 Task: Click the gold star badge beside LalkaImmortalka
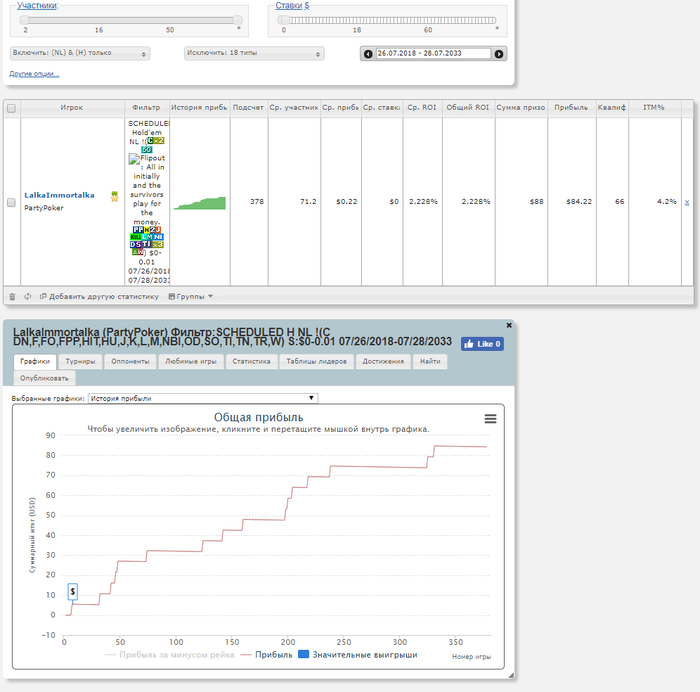click(x=115, y=196)
